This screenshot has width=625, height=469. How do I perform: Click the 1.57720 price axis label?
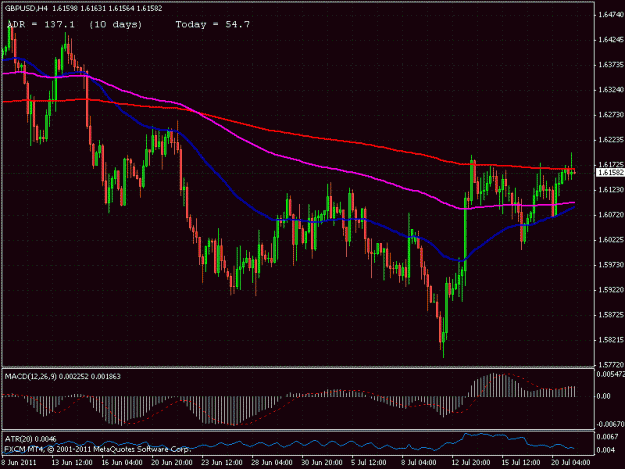(611, 365)
